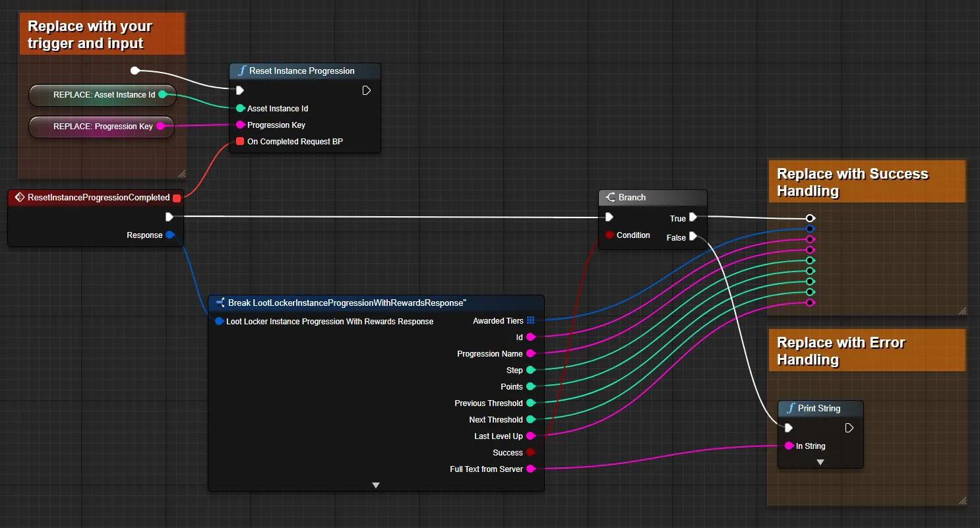Click Asset Instance Id input pin on function node
This screenshot has width=980, height=528.
click(240, 108)
